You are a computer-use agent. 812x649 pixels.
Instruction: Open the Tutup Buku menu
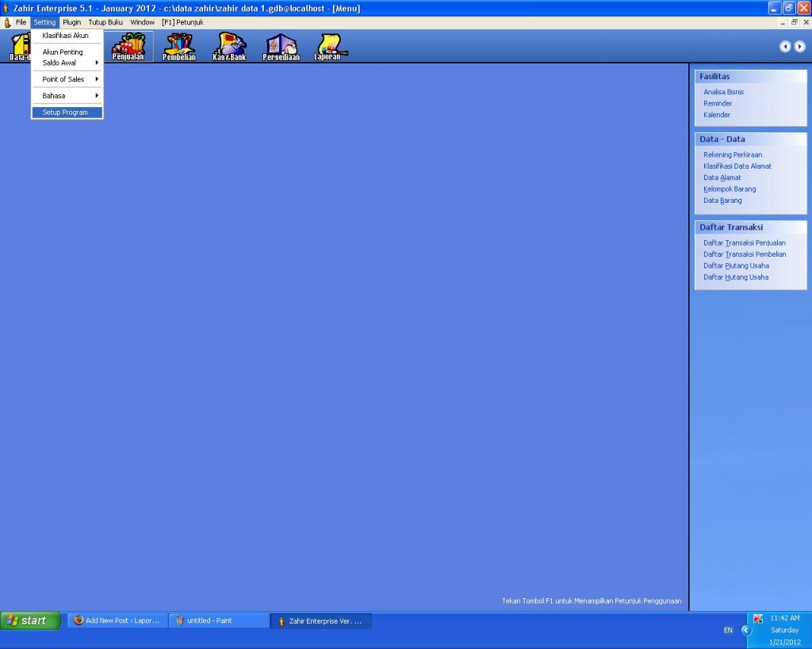(105, 22)
